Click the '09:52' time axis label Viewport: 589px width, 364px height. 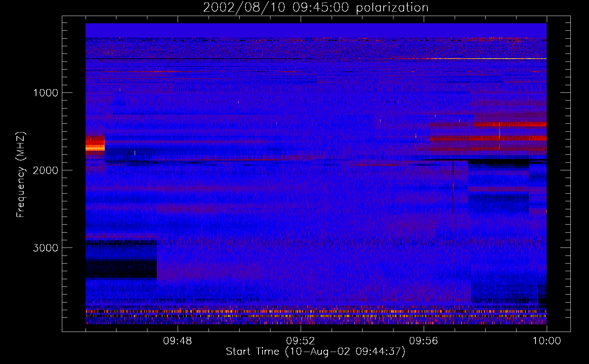300,341
